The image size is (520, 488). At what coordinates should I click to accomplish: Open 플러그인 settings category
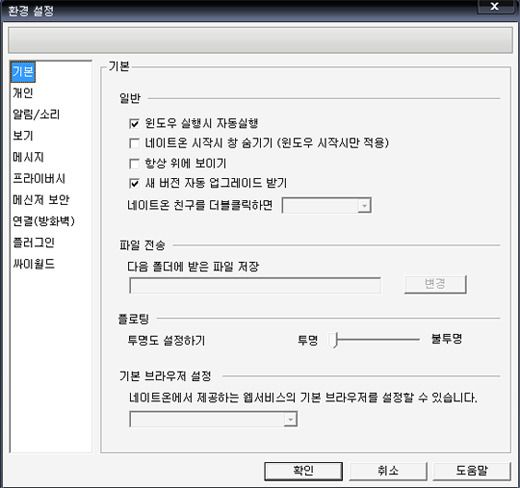pyautogui.click(x=33, y=243)
